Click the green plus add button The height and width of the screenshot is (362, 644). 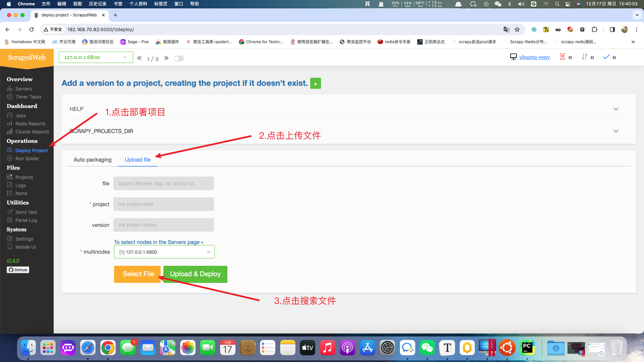point(315,83)
